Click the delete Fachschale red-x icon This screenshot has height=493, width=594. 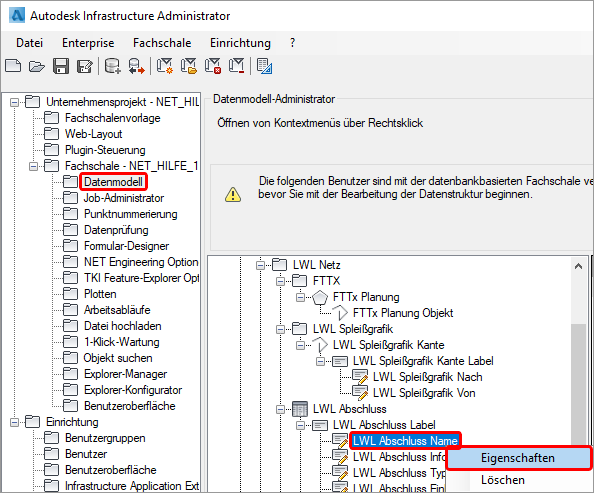tap(213, 66)
